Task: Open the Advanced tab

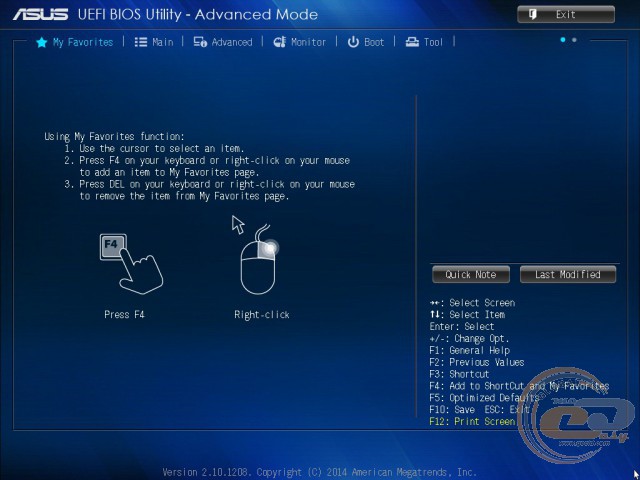Action: tap(223, 42)
